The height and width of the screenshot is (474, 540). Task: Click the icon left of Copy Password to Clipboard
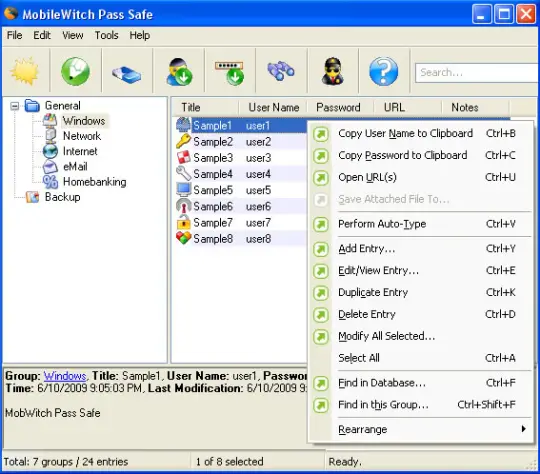[321, 156]
